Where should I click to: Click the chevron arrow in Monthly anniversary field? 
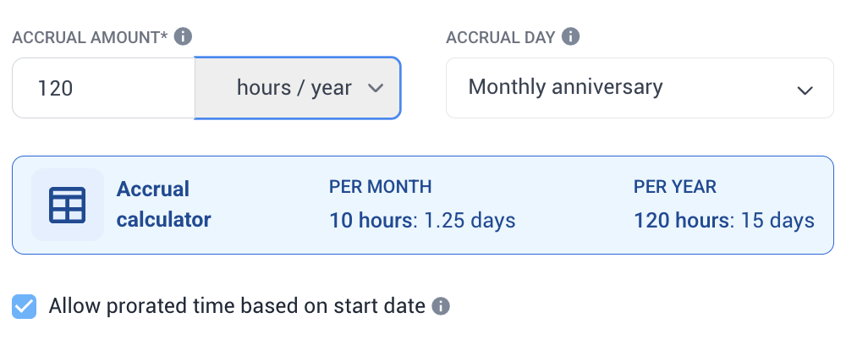[x=805, y=90]
